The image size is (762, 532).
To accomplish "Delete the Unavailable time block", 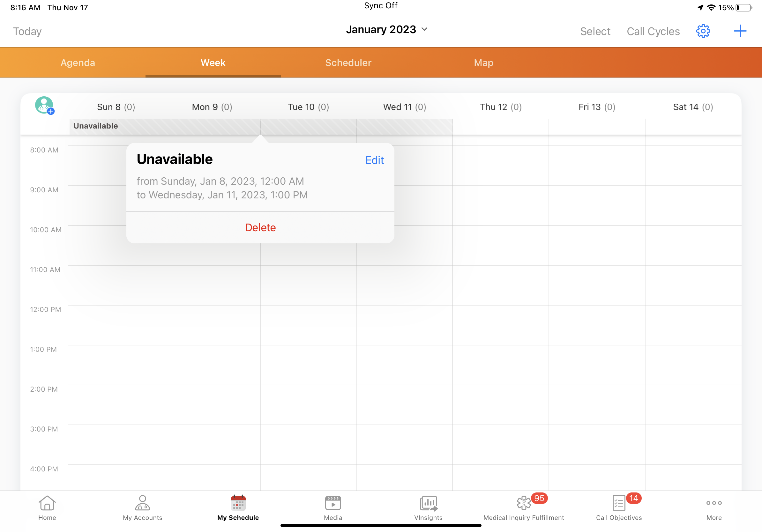I will point(260,227).
